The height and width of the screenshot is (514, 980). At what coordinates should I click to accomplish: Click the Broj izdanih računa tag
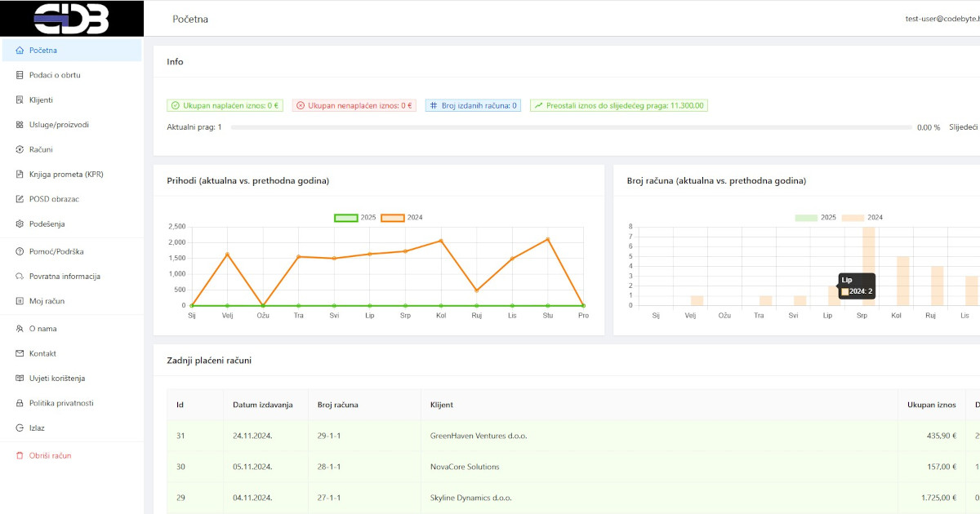tap(474, 105)
